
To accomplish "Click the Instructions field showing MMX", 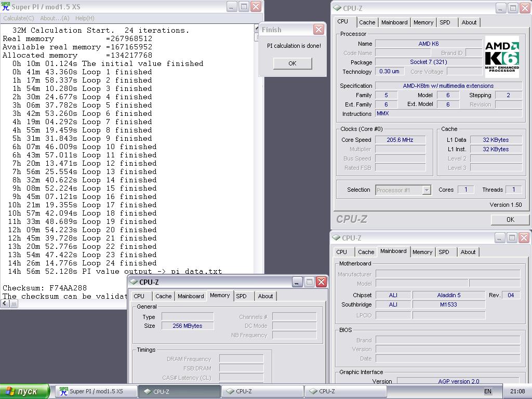I will (x=448, y=114).
